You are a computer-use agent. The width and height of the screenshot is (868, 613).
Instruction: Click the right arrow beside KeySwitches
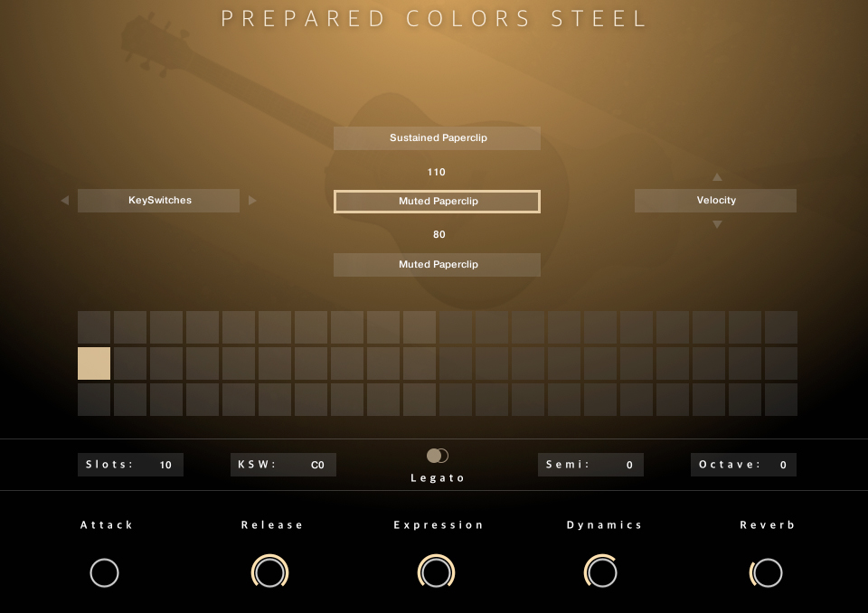252,201
